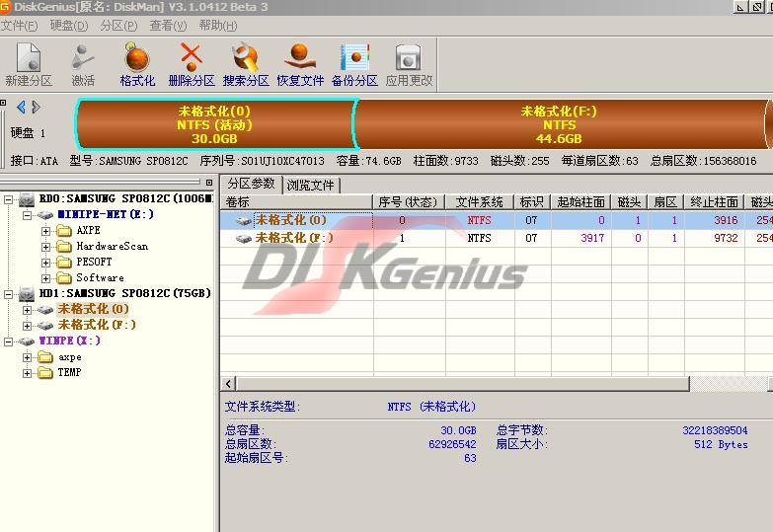Image resolution: width=773 pixels, height=532 pixels.
Task: Click the 新建分区 (new partition) toolbar icon
Action: point(29,64)
